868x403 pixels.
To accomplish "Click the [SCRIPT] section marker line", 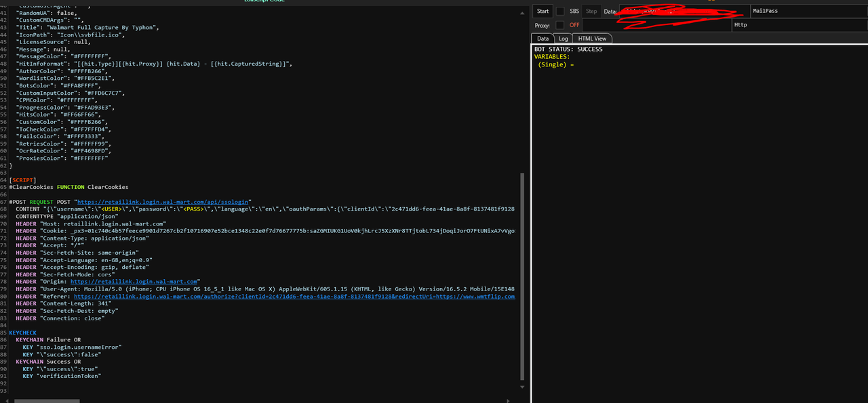I will point(22,179).
